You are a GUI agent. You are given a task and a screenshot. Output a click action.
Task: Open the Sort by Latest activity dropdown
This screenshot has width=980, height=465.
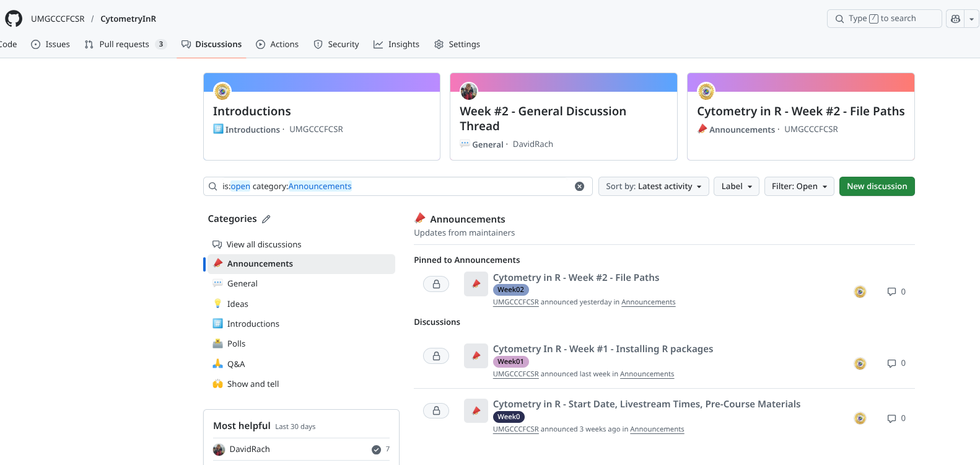click(x=653, y=187)
